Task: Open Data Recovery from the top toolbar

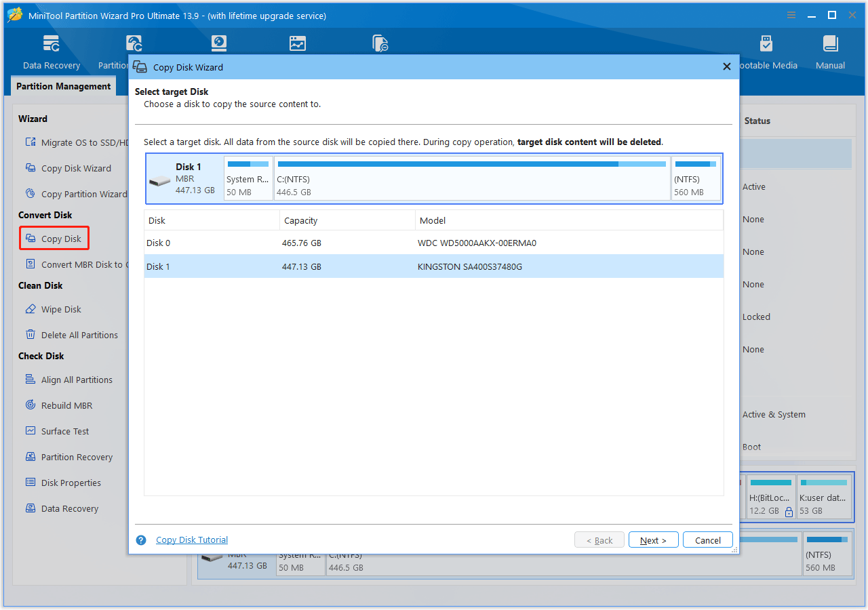Action: tap(52, 53)
